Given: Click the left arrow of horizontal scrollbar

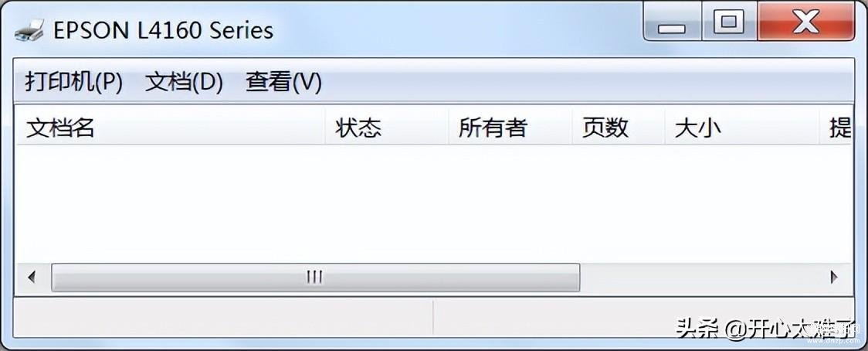Looking at the screenshot, I should (32, 278).
